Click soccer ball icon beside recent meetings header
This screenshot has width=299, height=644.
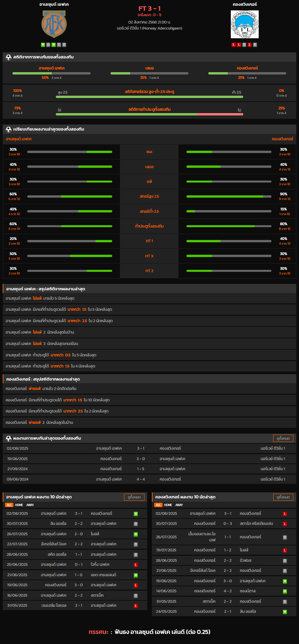(x=9, y=438)
